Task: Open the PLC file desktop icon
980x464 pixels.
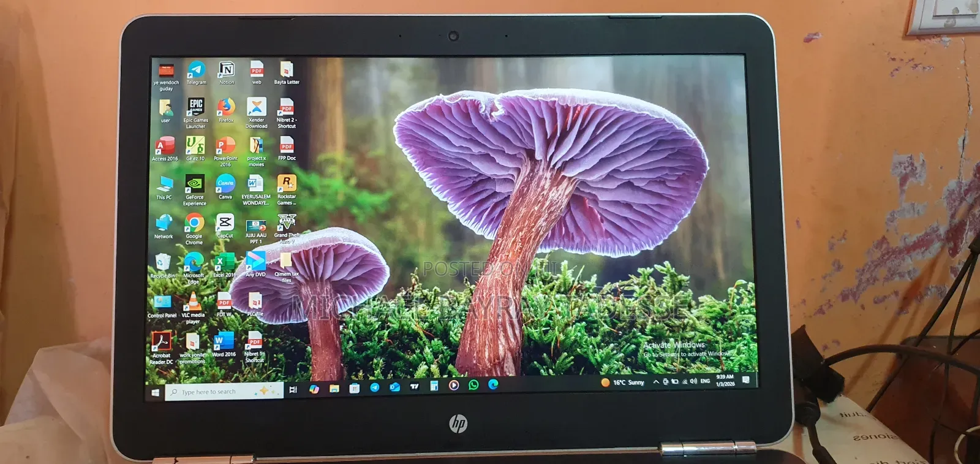Action: 255,305
